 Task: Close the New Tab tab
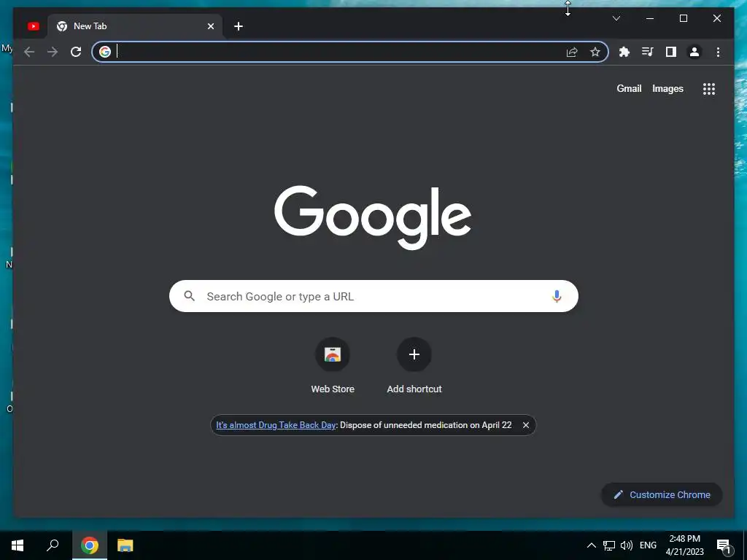tap(211, 26)
